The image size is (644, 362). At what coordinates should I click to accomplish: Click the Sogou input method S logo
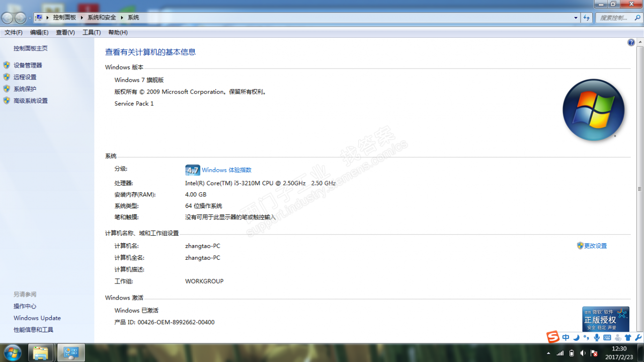tap(553, 337)
